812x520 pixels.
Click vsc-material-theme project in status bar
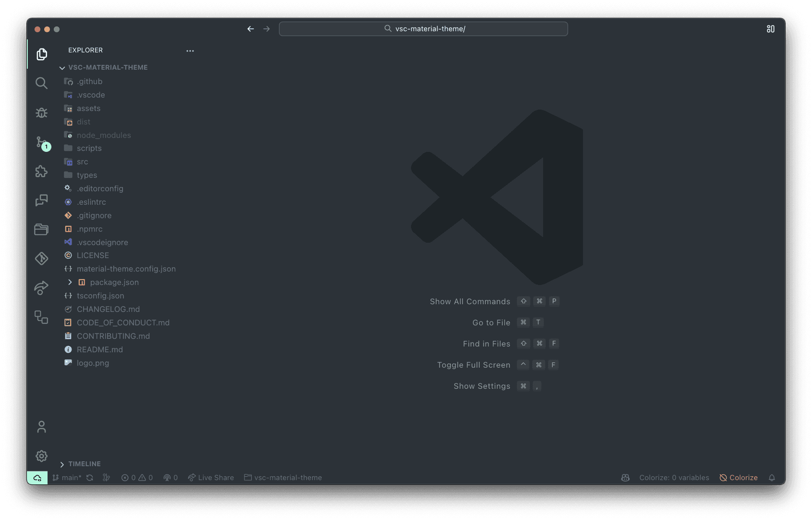coord(283,478)
